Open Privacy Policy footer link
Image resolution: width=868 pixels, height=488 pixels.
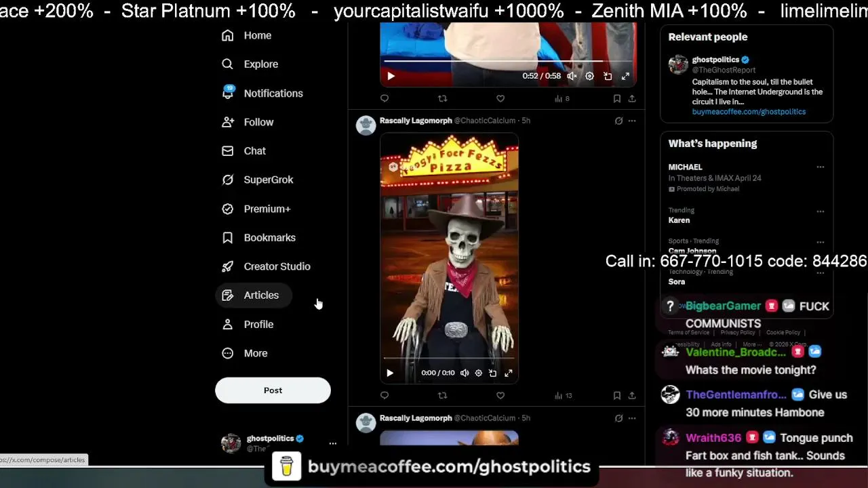738,333
